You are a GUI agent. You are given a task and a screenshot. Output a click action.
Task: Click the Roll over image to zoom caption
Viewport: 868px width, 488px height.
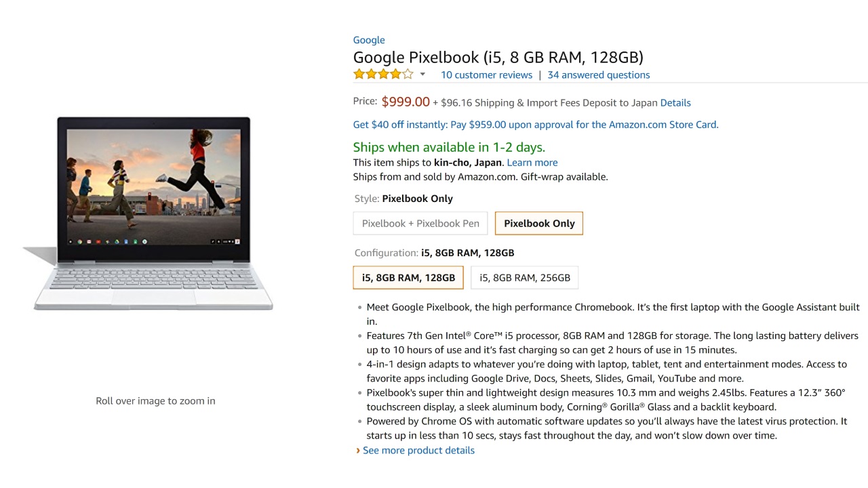[155, 401]
